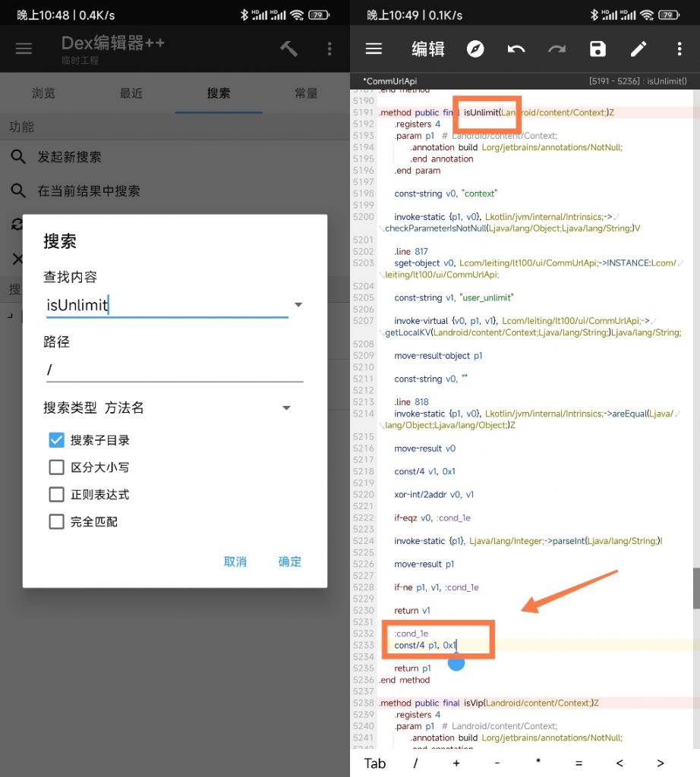Image resolution: width=700 pixels, height=777 pixels.
Task: Enable 区分大小写 option
Action: tap(56, 467)
